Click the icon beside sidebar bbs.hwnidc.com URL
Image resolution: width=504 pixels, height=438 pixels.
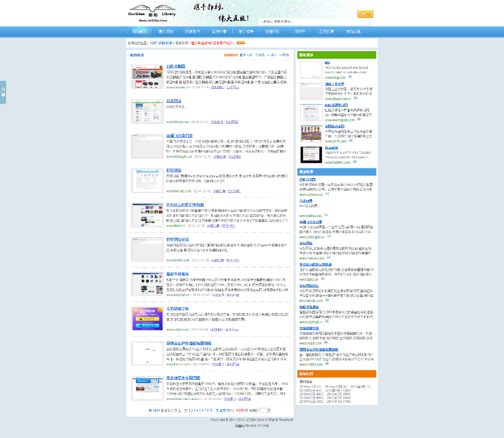[327, 300]
